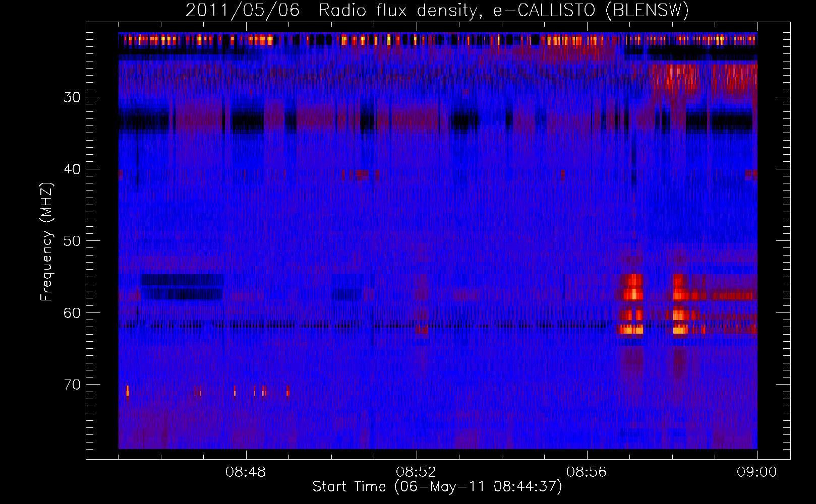Click the '70' frequency tick label
This screenshot has height=504, width=816.
click(72, 385)
